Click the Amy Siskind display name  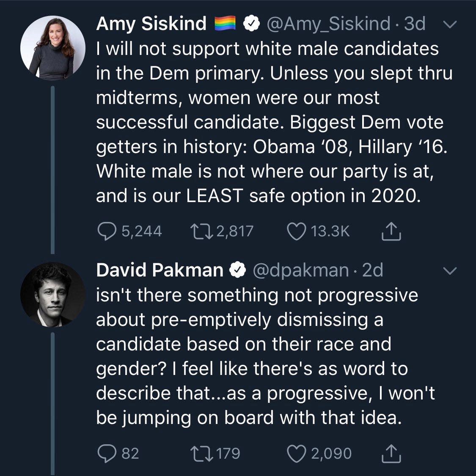[151, 24]
